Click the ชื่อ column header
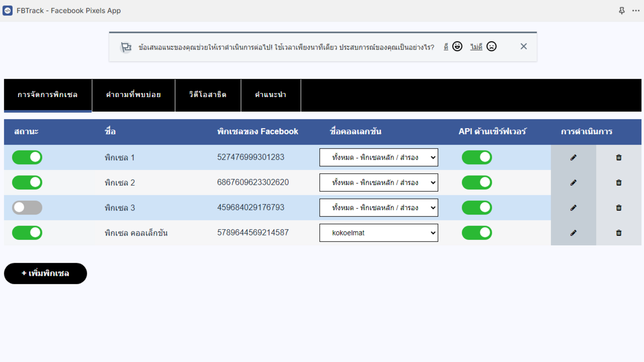Image resolution: width=644 pixels, height=362 pixels. (x=110, y=132)
